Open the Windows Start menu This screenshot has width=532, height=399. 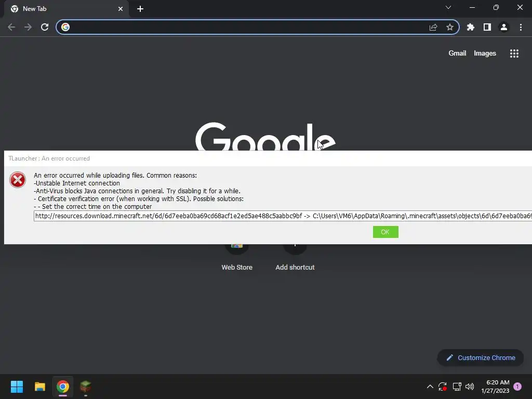point(17,387)
